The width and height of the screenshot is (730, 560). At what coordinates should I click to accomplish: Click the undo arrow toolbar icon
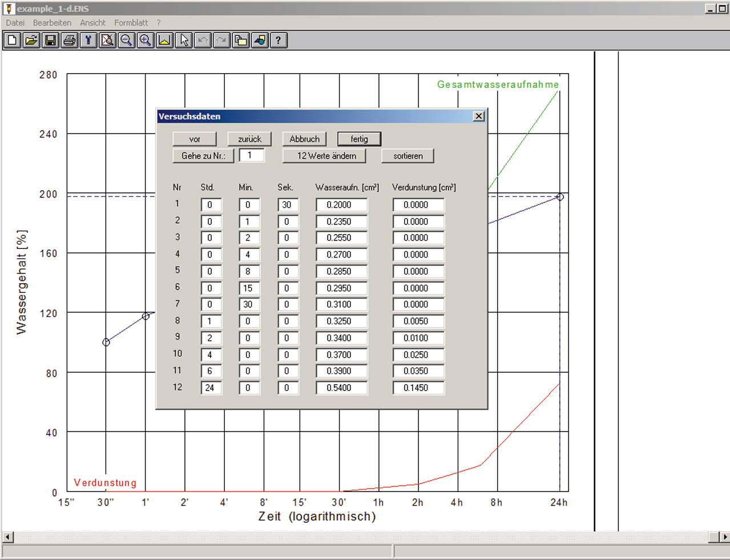click(x=203, y=41)
